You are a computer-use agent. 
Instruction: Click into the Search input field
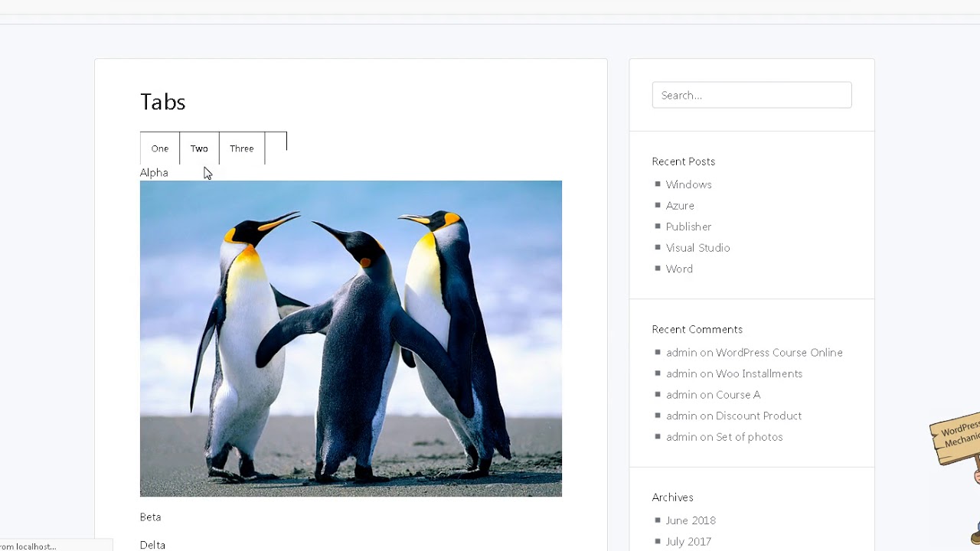tap(752, 95)
